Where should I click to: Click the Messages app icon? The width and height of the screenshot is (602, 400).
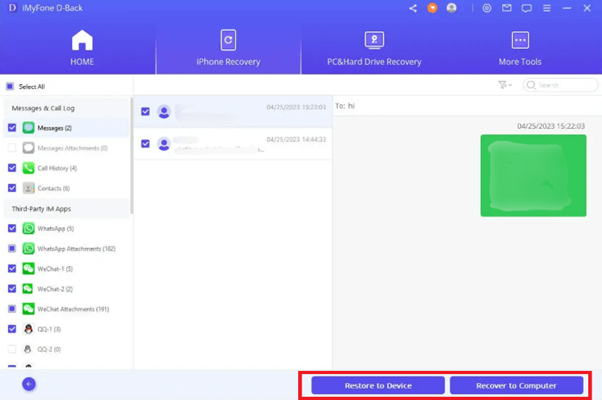pyautogui.click(x=28, y=128)
